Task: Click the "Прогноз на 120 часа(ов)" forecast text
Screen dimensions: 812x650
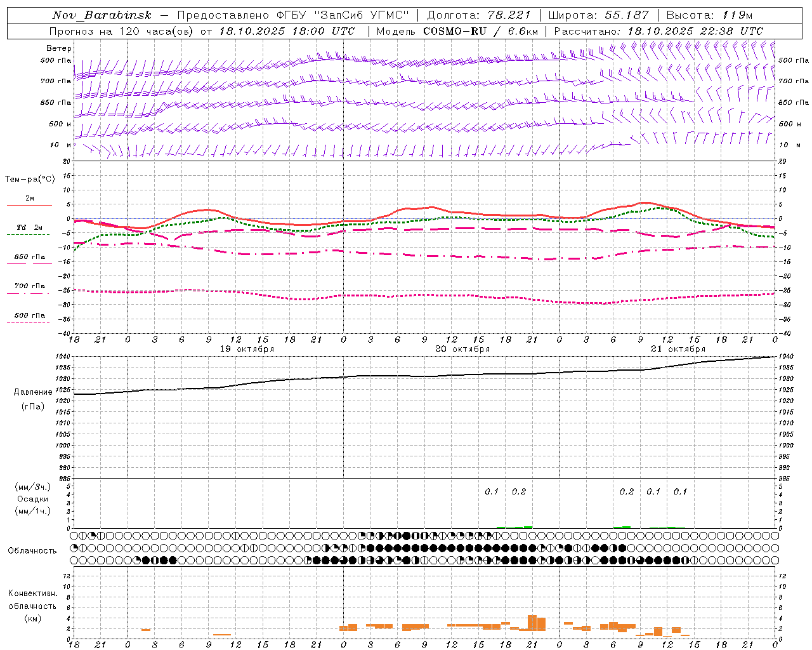Action: (x=122, y=31)
